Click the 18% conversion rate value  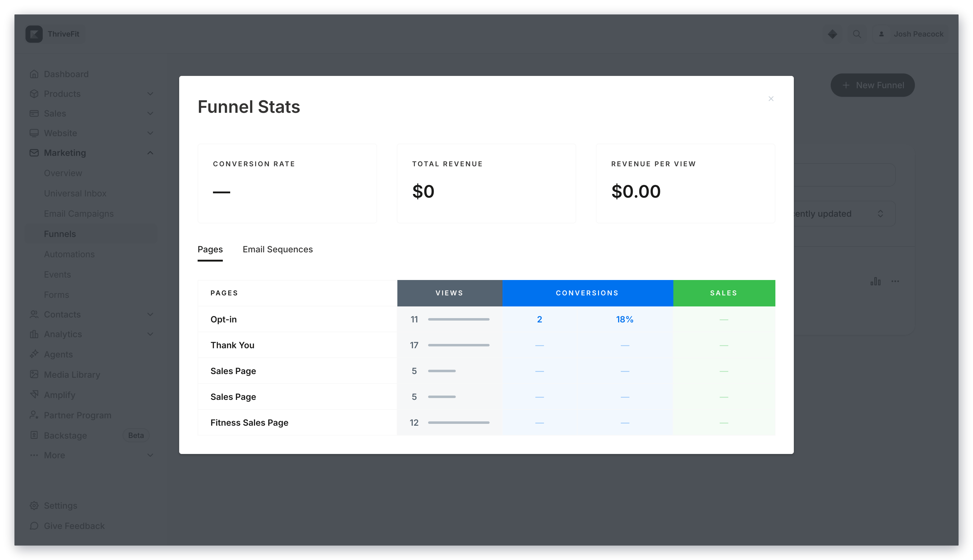coord(624,319)
